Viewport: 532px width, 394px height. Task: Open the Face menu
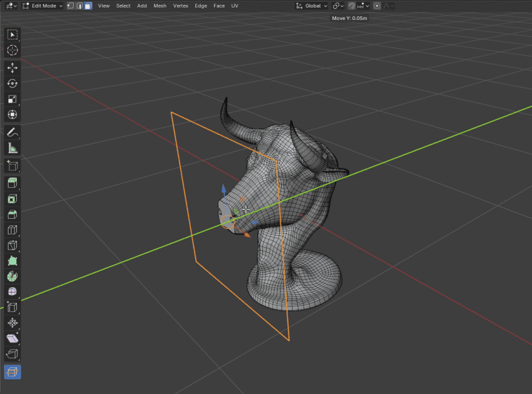point(219,6)
